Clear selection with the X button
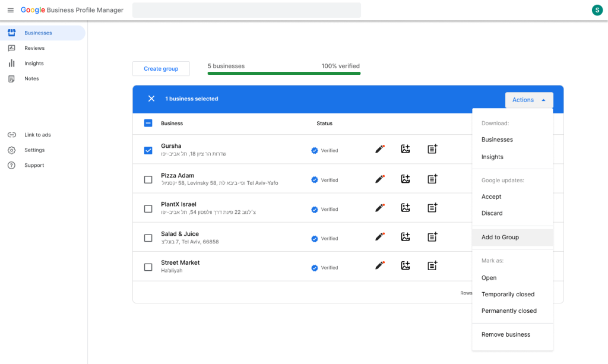The image size is (608, 364). click(151, 99)
